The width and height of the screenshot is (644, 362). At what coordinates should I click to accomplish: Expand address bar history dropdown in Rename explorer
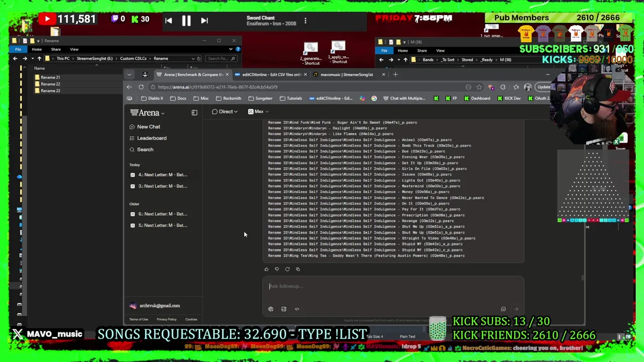click(x=193, y=58)
